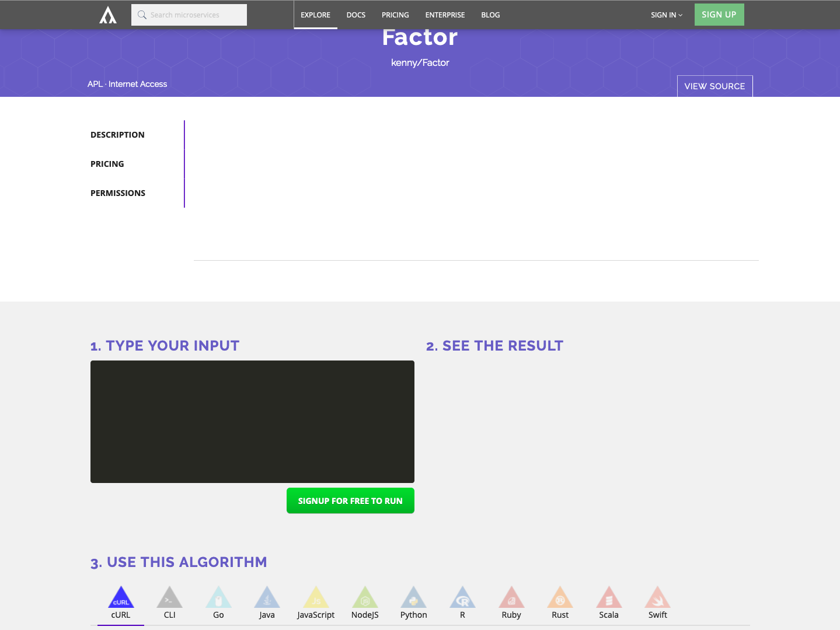Click the green Sign Up button
The image size is (840, 630).
pos(719,15)
